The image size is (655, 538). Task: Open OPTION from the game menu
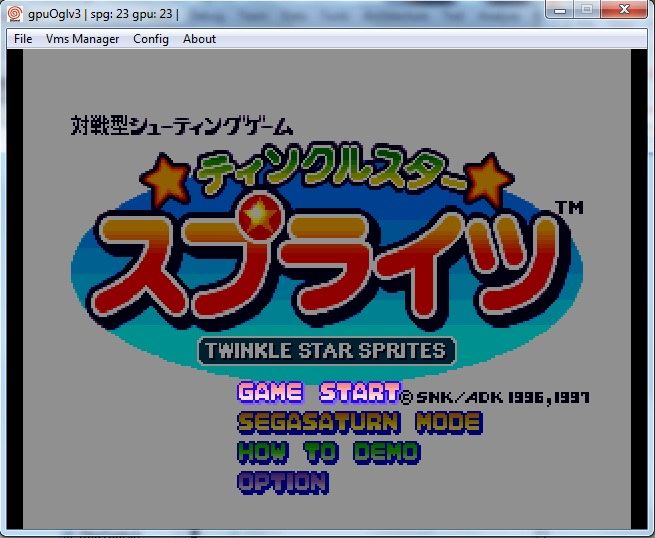click(x=283, y=482)
